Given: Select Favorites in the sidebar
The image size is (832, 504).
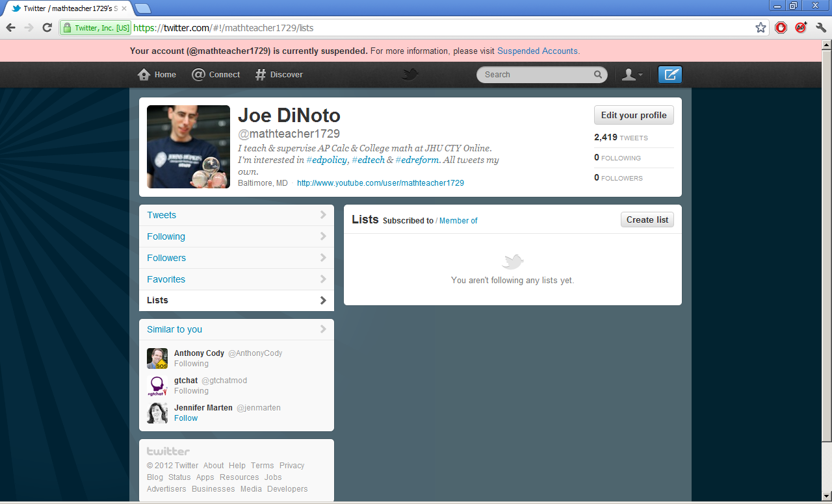Looking at the screenshot, I should click(237, 279).
